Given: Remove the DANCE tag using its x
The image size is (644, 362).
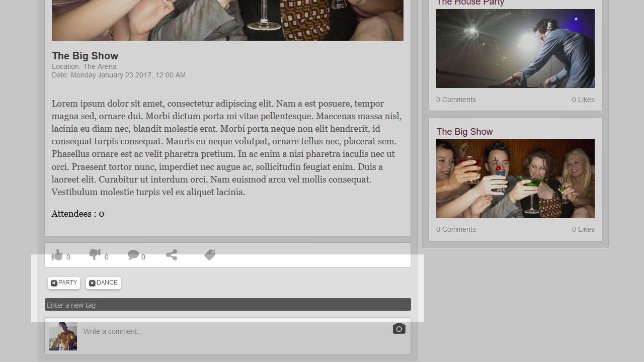Looking at the screenshot, I should point(92,283).
